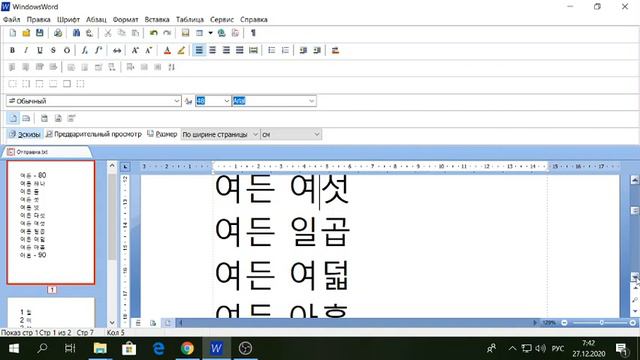640x360 pixels.
Task: Click the increase indent icon
Action: click(x=317, y=50)
